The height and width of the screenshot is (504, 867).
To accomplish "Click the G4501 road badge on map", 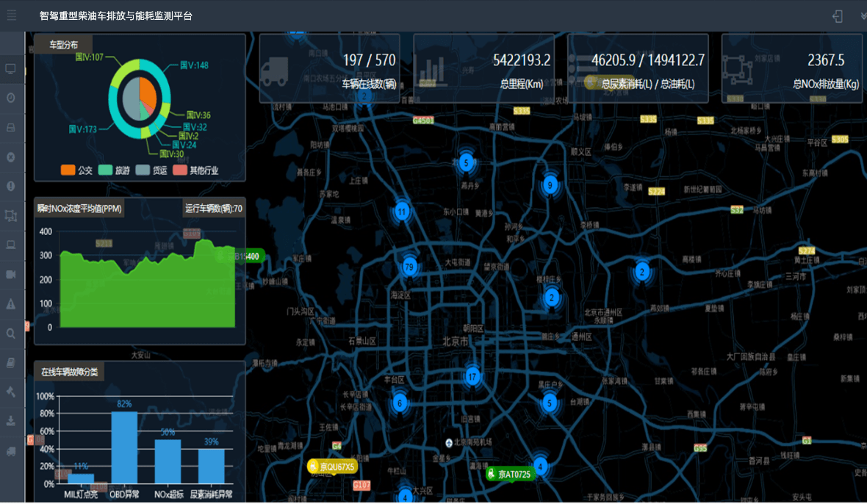I will [x=423, y=120].
